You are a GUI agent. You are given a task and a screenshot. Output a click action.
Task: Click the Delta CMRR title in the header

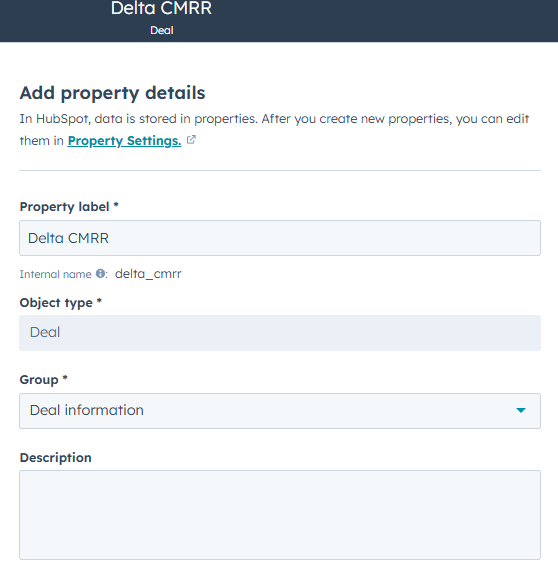pyautogui.click(x=161, y=8)
